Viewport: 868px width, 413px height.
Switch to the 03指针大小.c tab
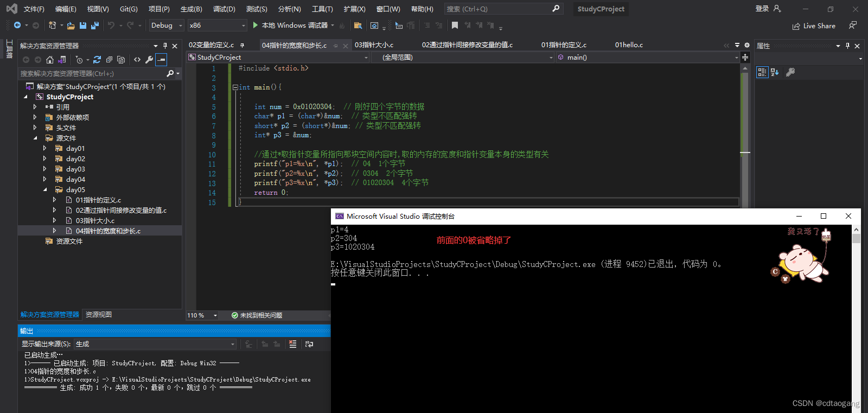(x=374, y=45)
